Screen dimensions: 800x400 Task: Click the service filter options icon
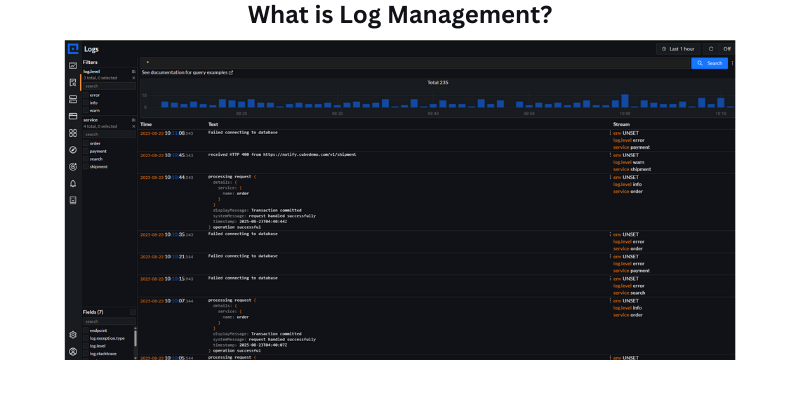coord(134,120)
